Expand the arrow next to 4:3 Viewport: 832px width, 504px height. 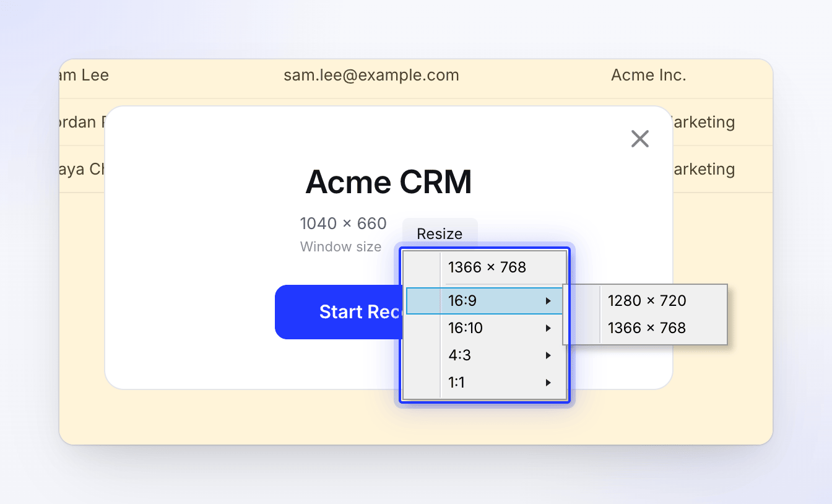point(548,355)
